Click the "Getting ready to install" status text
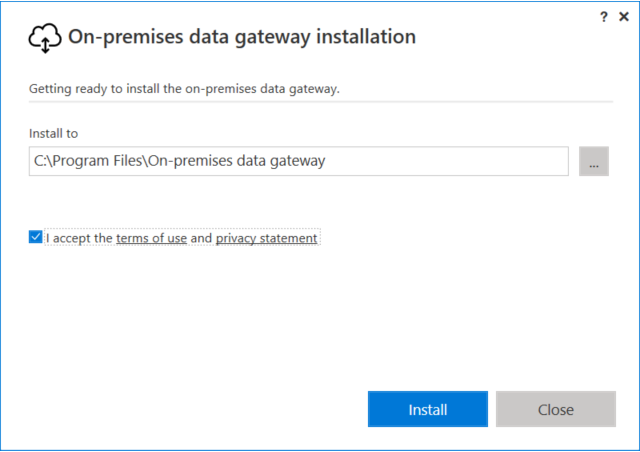This screenshot has width=640, height=452. [x=184, y=89]
